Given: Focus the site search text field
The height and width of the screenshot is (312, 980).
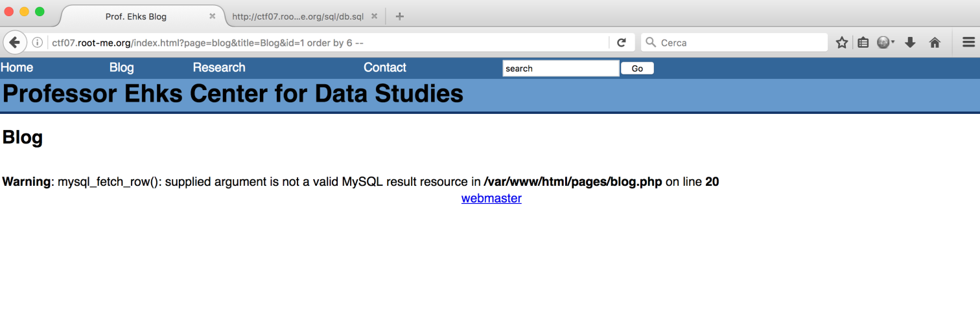Looking at the screenshot, I should (x=561, y=69).
